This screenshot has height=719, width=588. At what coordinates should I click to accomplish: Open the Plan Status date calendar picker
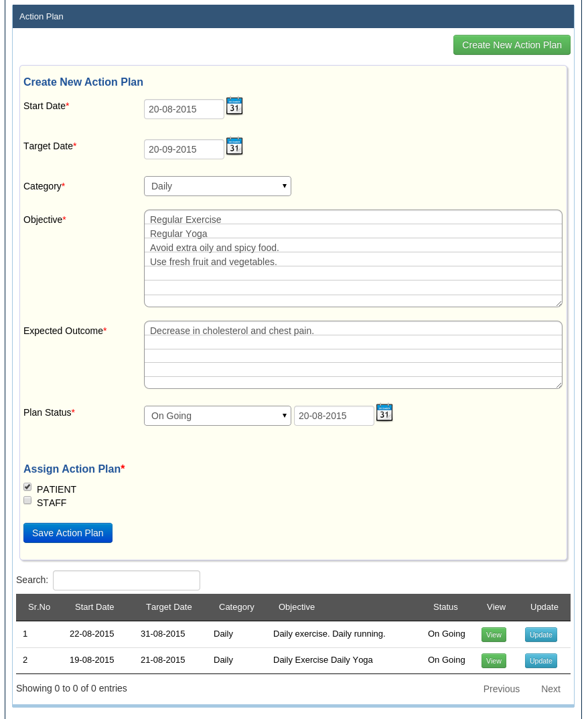tap(384, 412)
